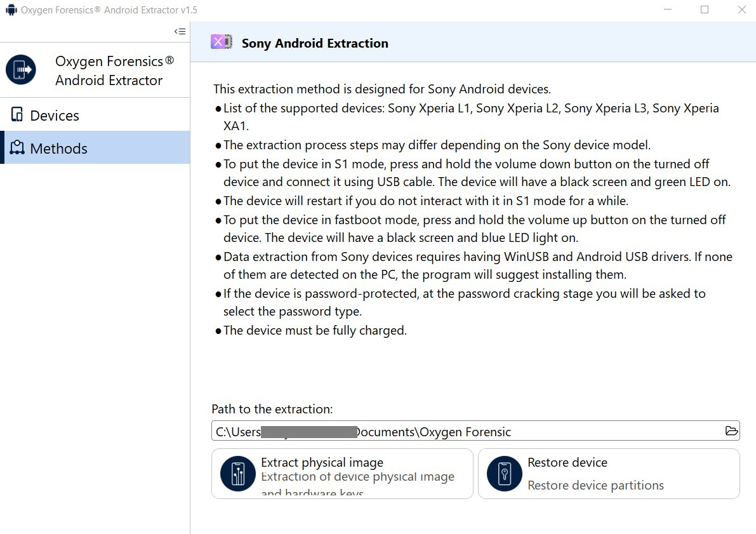The height and width of the screenshot is (534, 756).
Task: Click the 'Sony Android Extraction' title
Action: (x=315, y=43)
